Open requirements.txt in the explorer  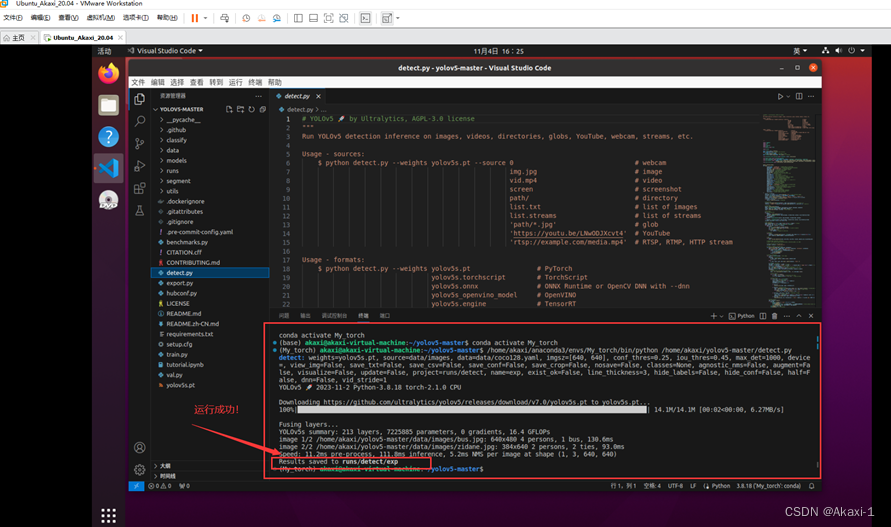(190, 334)
